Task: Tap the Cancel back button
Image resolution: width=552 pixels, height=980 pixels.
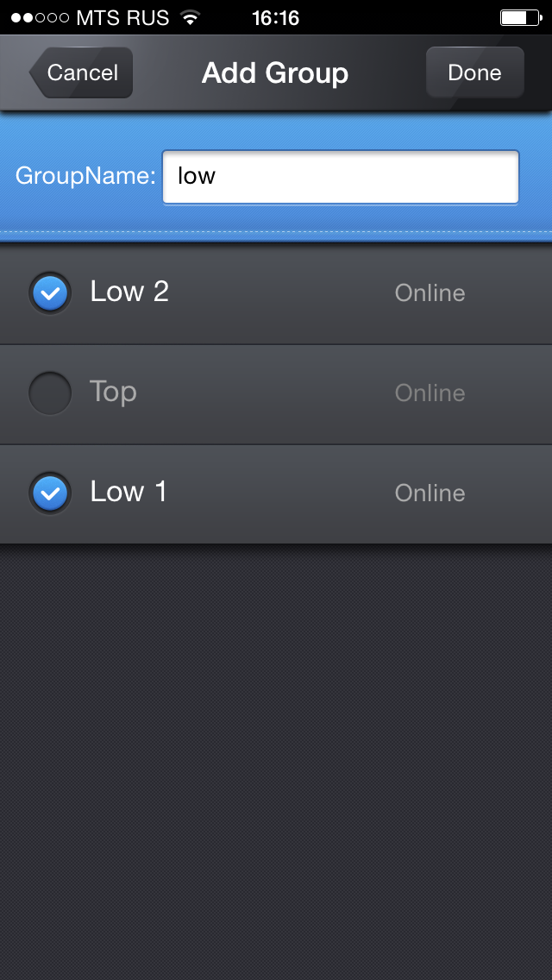Action: point(81,72)
